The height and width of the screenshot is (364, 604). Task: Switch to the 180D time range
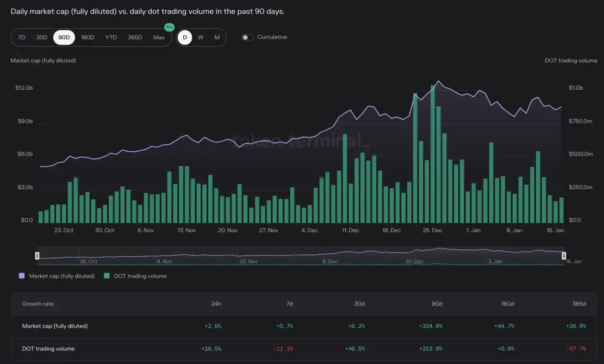pos(87,37)
